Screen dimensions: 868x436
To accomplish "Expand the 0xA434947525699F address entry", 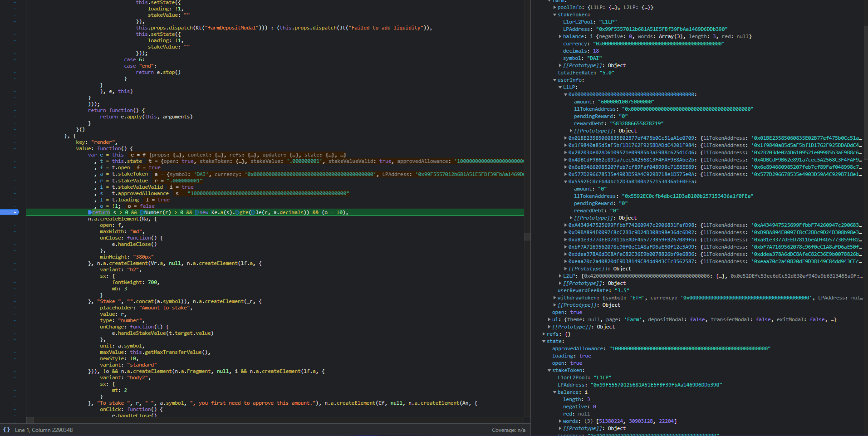I will coord(565,225).
